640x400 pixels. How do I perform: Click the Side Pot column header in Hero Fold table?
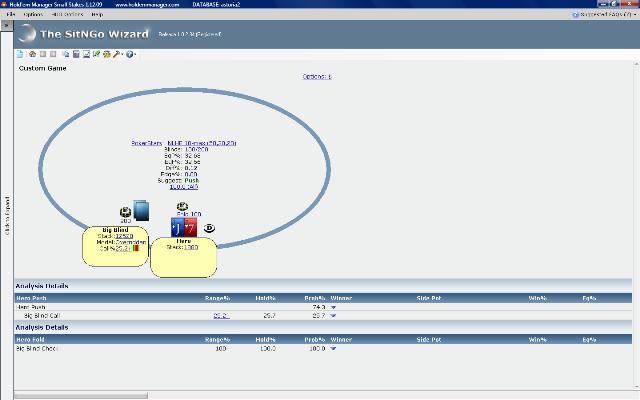click(x=429, y=340)
